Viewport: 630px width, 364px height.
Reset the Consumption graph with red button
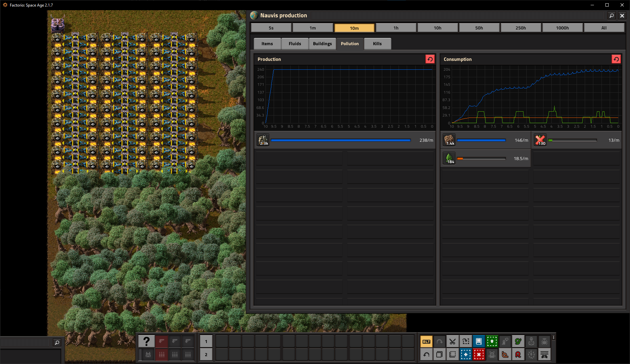tap(616, 59)
